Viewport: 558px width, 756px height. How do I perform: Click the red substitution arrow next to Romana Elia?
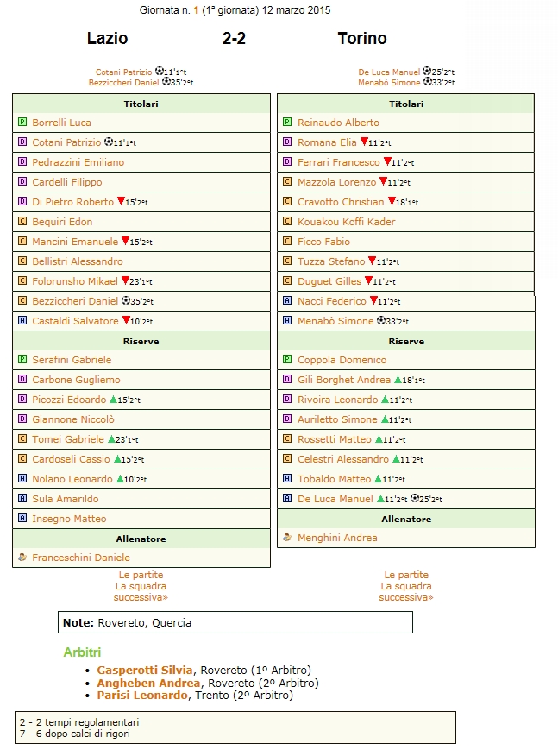pyautogui.click(x=364, y=142)
